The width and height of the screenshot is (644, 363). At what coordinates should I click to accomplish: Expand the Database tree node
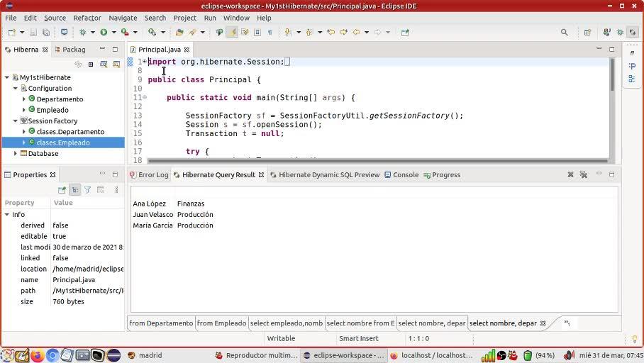(x=16, y=153)
